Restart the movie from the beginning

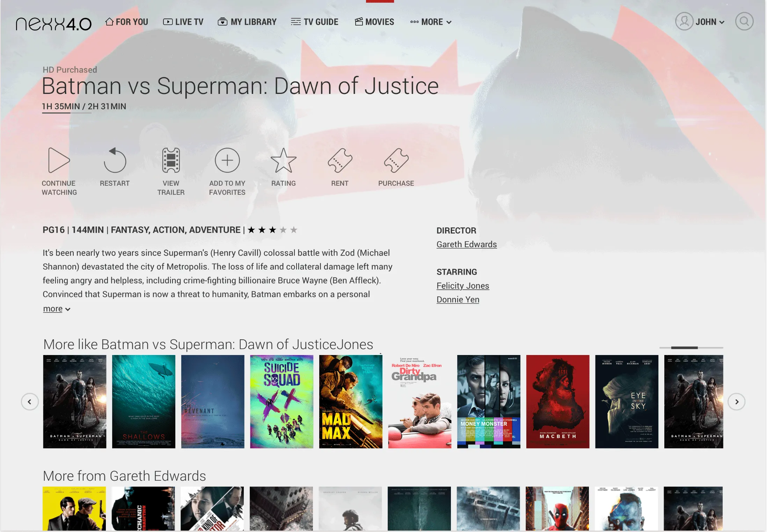tap(115, 160)
